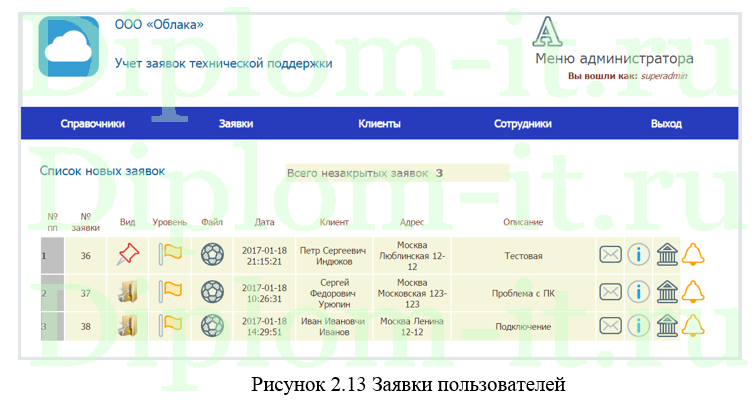Click the cloud logo of ООО Облака
756x400 pixels.
point(69,47)
